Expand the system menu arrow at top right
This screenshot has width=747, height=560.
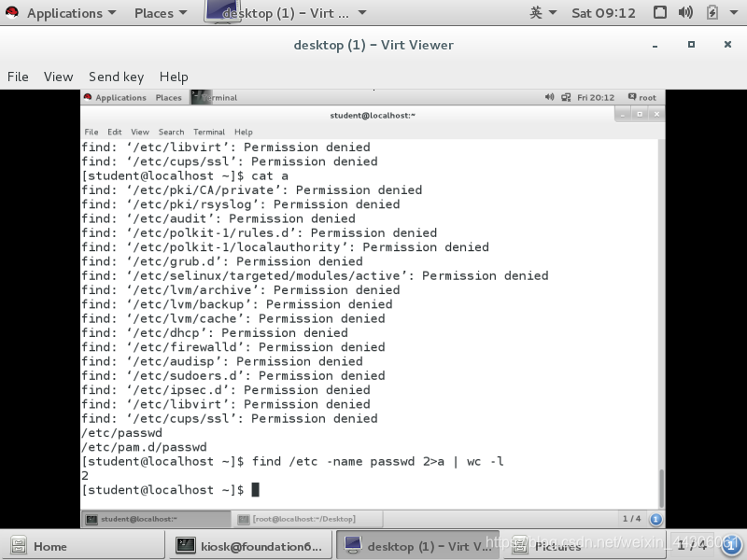734,13
